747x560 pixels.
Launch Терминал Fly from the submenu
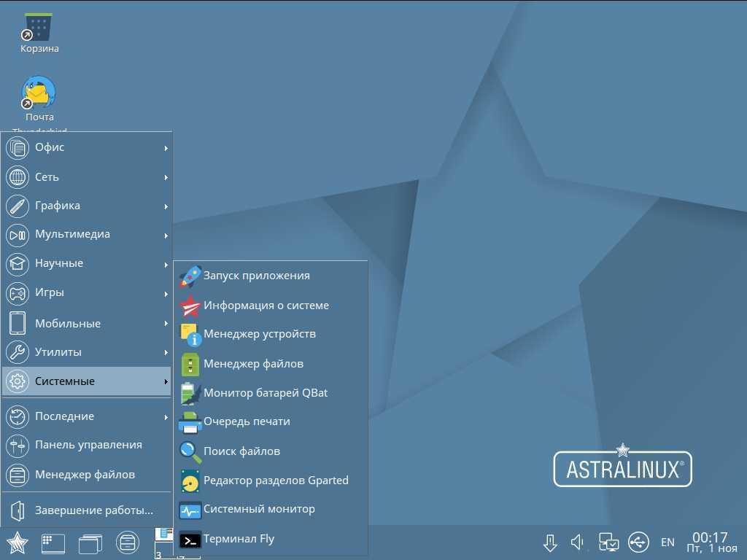click(x=239, y=539)
